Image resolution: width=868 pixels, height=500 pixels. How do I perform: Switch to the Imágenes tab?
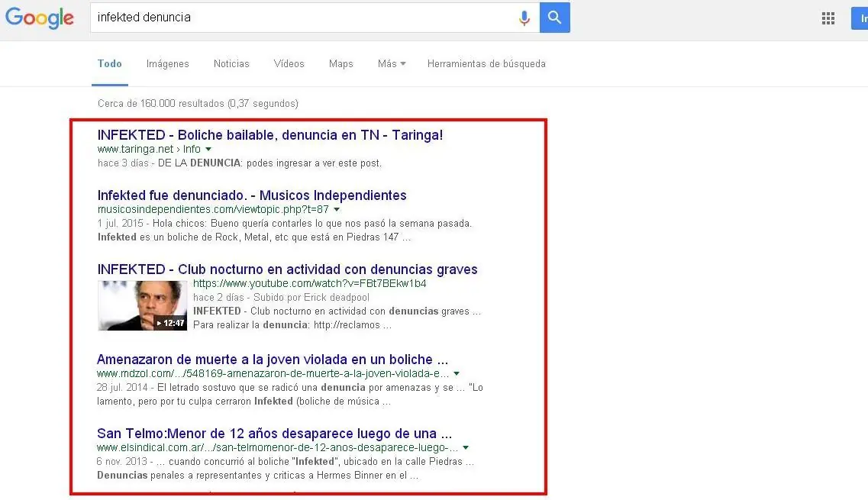click(168, 63)
